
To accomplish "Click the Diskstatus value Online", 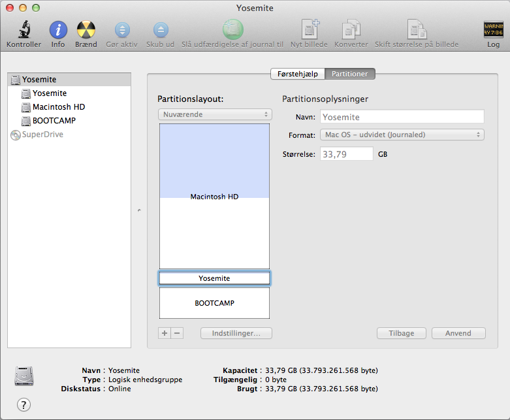I will (x=120, y=389).
